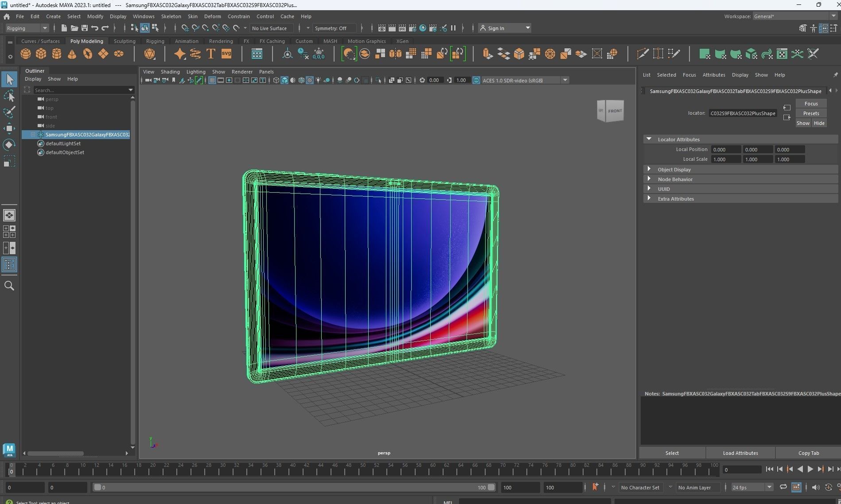Click the Outliner search field

tap(81, 90)
